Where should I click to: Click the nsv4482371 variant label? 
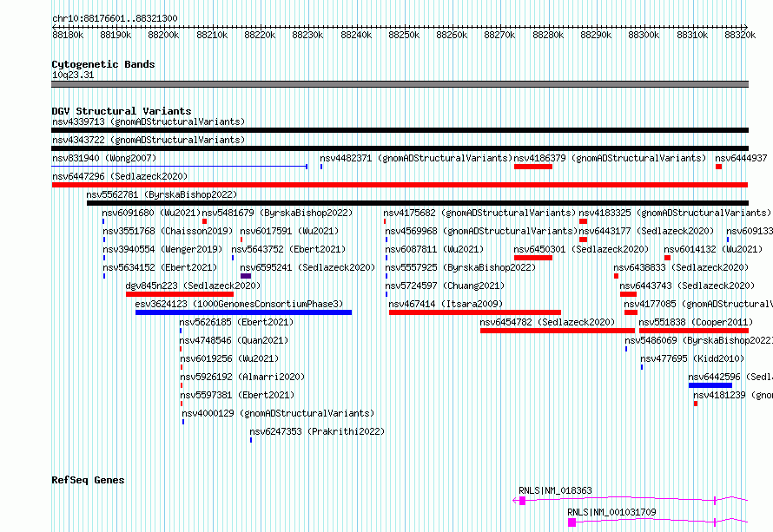pyautogui.click(x=416, y=158)
